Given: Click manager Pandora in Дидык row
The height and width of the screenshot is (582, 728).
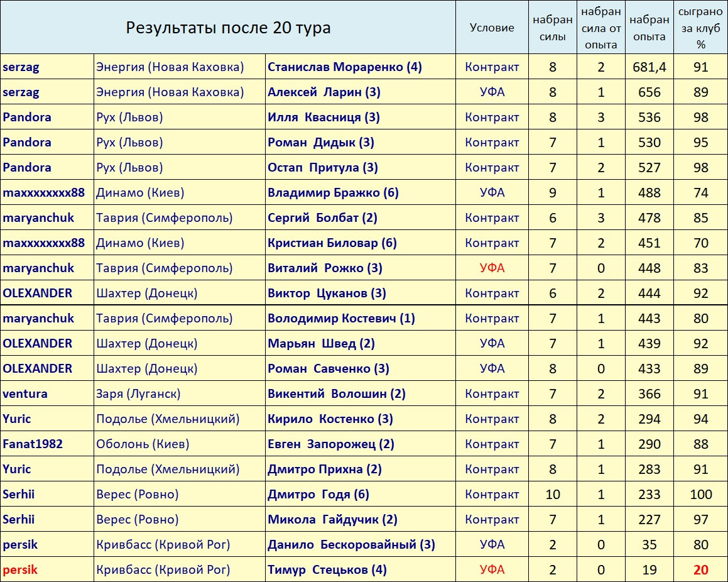Looking at the screenshot, I should coord(27,142).
